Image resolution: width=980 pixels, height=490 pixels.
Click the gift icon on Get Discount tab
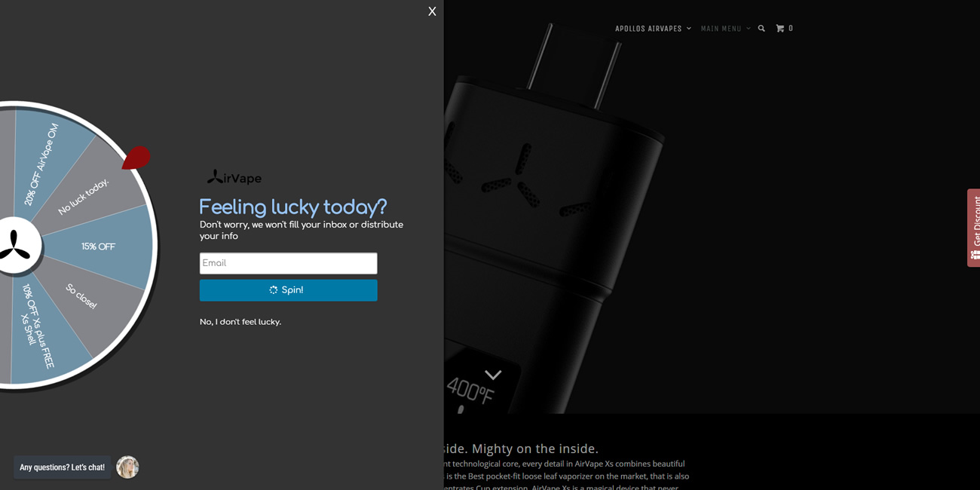(x=975, y=256)
